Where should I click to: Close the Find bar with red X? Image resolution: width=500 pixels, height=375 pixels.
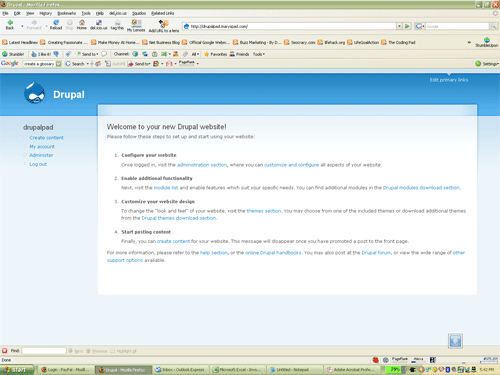point(5,351)
